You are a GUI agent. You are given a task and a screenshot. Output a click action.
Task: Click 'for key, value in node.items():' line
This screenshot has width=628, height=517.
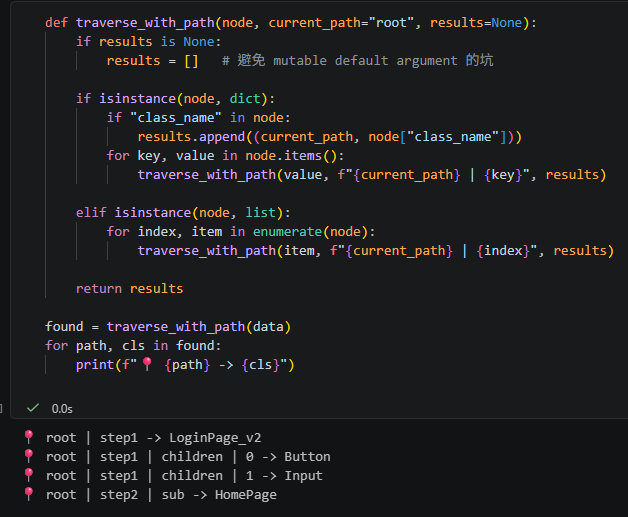[225, 156]
